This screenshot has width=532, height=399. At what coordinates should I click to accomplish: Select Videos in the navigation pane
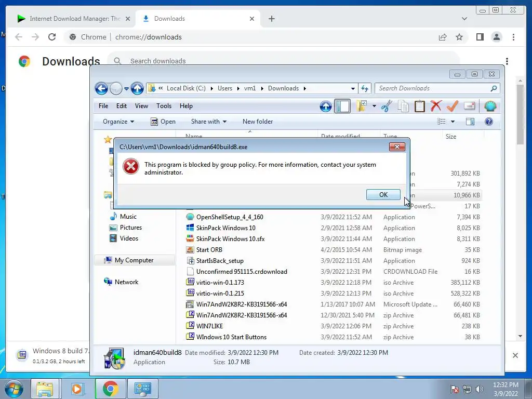coord(129,238)
